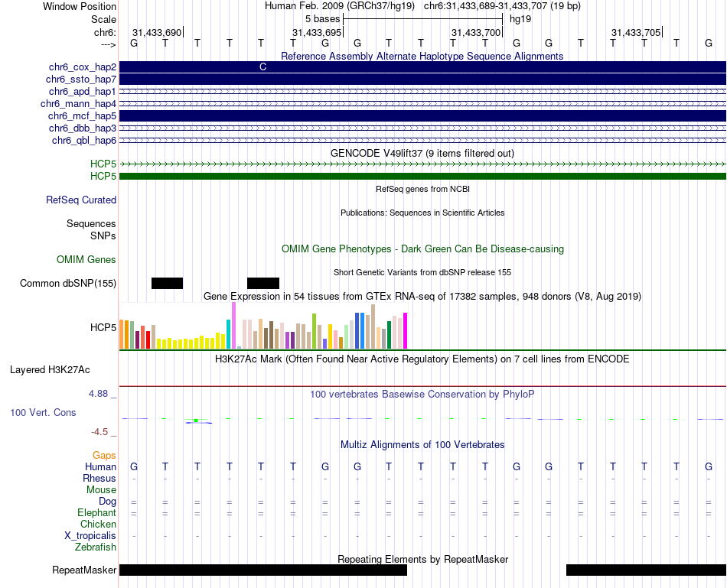Click the chr6_cox_hap2 haplotype track label
This screenshot has height=588, width=727.
82,67
